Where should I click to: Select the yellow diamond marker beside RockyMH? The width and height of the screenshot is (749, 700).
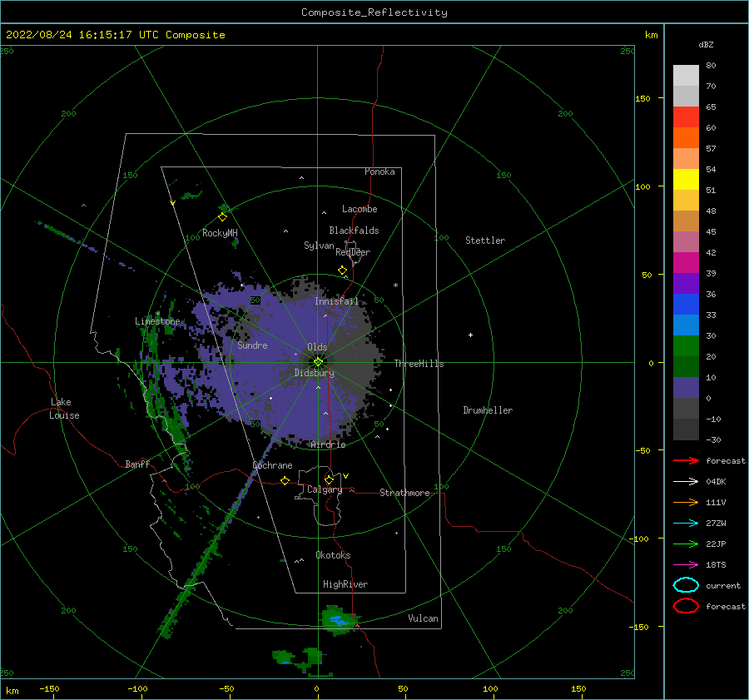click(222, 217)
